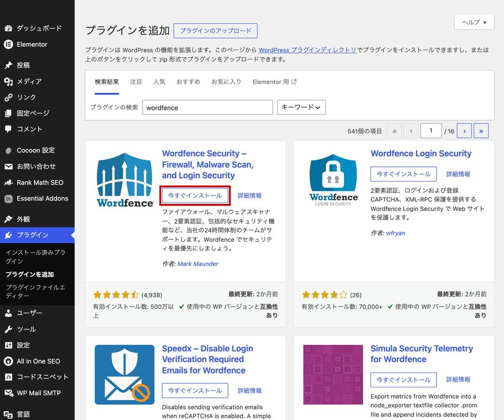Open 詳細情報 for Speedx plugin

(250, 390)
